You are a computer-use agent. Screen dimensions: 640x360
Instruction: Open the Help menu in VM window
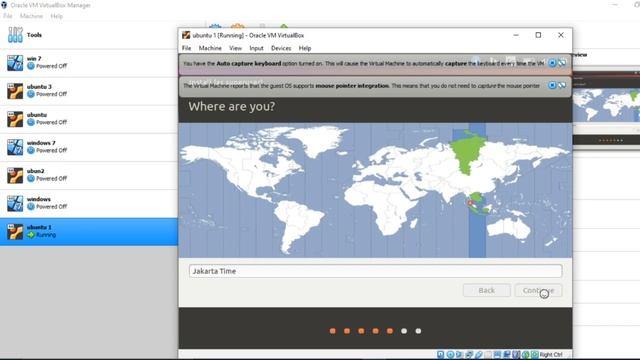pyautogui.click(x=305, y=48)
